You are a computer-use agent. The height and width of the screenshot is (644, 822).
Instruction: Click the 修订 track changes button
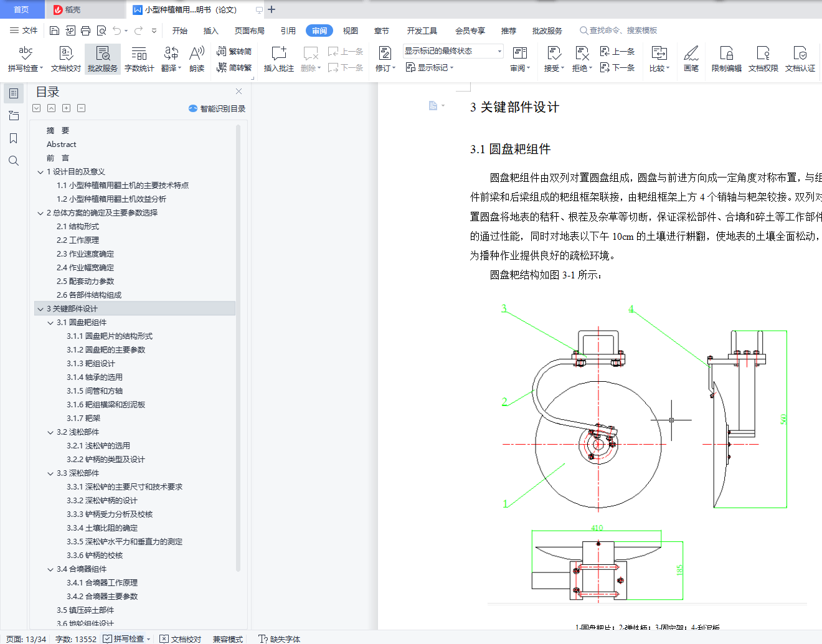click(385, 59)
